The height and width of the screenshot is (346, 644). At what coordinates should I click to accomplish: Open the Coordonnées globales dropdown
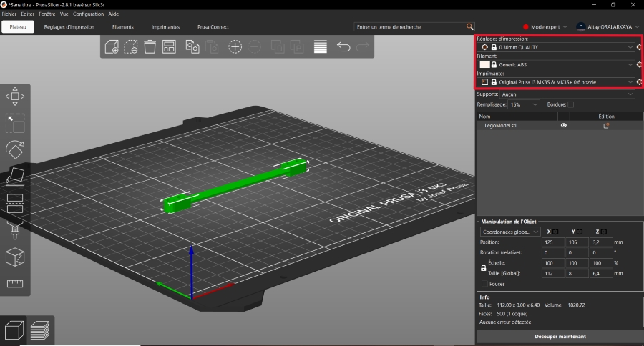click(x=510, y=232)
